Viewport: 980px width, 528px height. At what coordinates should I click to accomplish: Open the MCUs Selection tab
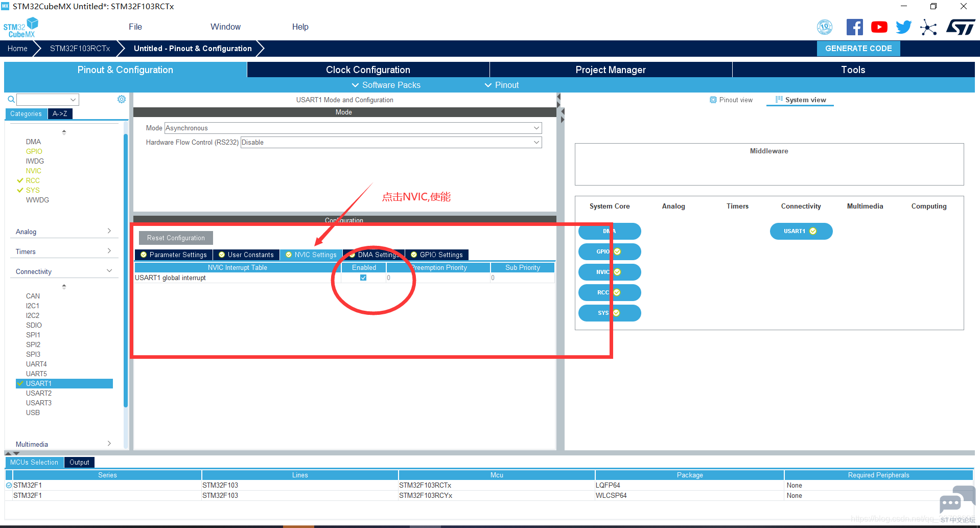click(34, 462)
